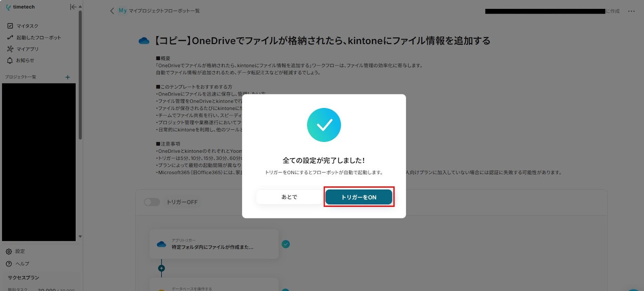Click the OneDrive cloud icon beside the title
The height and width of the screenshot is (291, 644).
pos(144,41)
